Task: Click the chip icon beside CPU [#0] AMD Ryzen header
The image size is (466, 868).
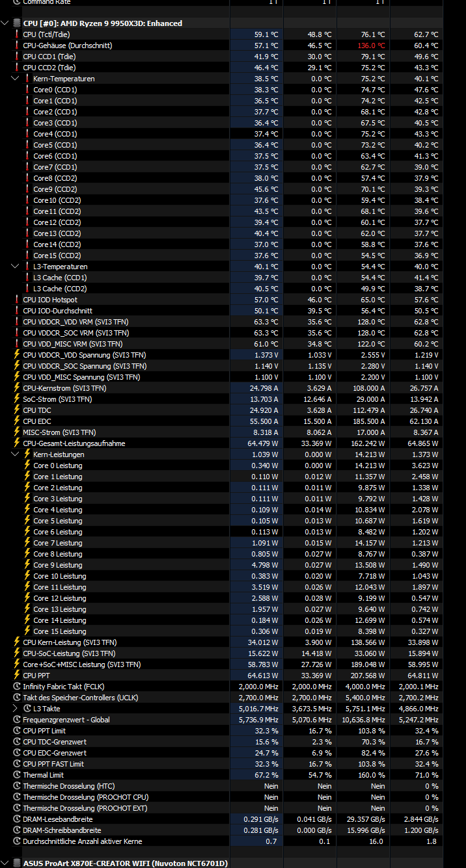Action: coord(16,23)
